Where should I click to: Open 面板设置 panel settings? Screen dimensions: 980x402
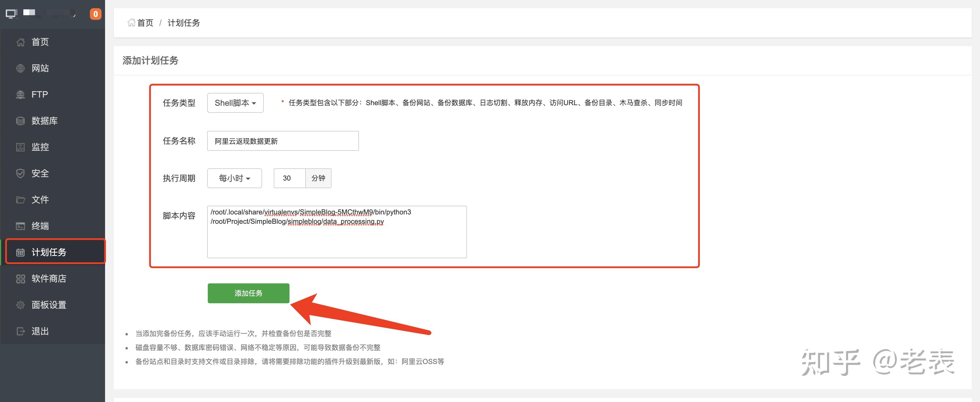[49, 304]
